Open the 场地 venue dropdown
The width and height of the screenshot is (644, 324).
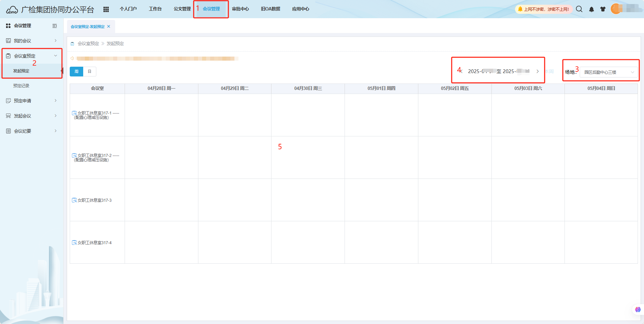pos(609,72)
